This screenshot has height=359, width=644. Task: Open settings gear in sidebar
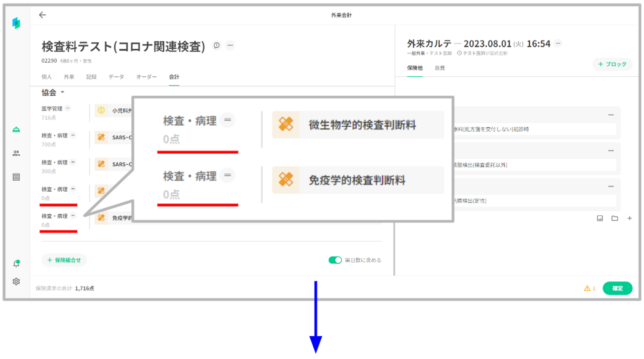point(16,282)
